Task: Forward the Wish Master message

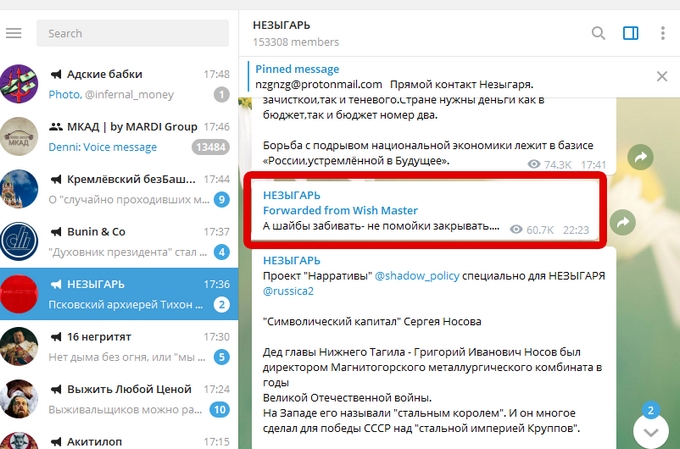Action: click(623, 222)
